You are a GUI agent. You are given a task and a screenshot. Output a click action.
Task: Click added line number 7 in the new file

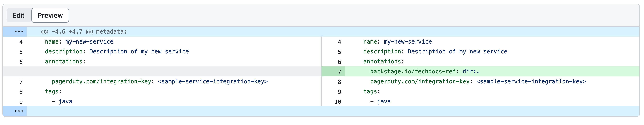coord(339,72)
